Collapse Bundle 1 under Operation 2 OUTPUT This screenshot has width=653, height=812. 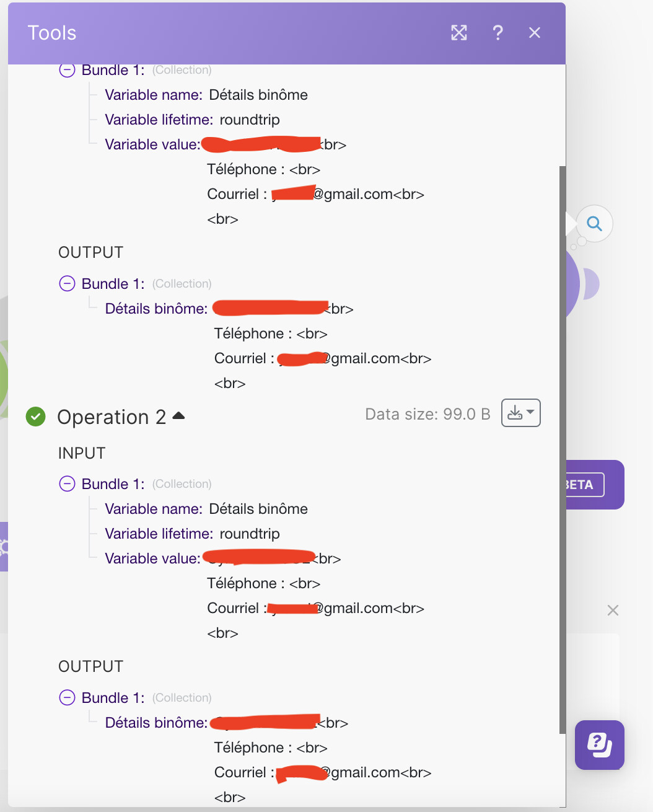point(67,697)
